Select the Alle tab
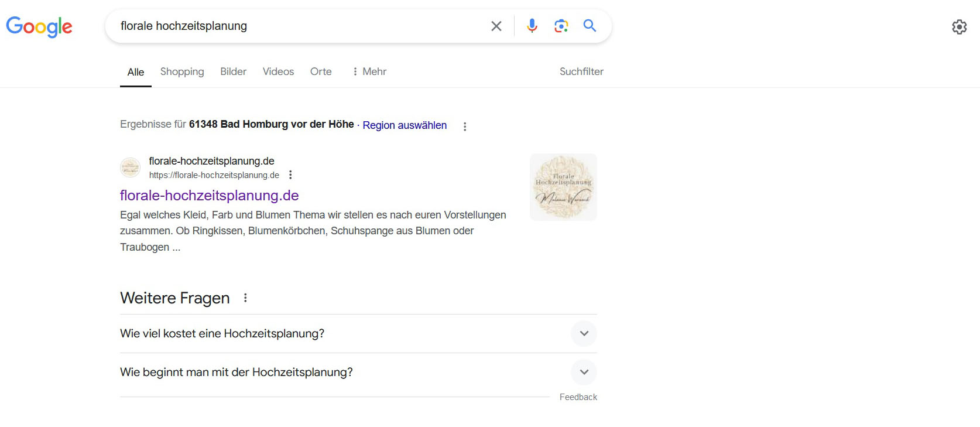The image size is (980, 427). (x=136, y=71)
